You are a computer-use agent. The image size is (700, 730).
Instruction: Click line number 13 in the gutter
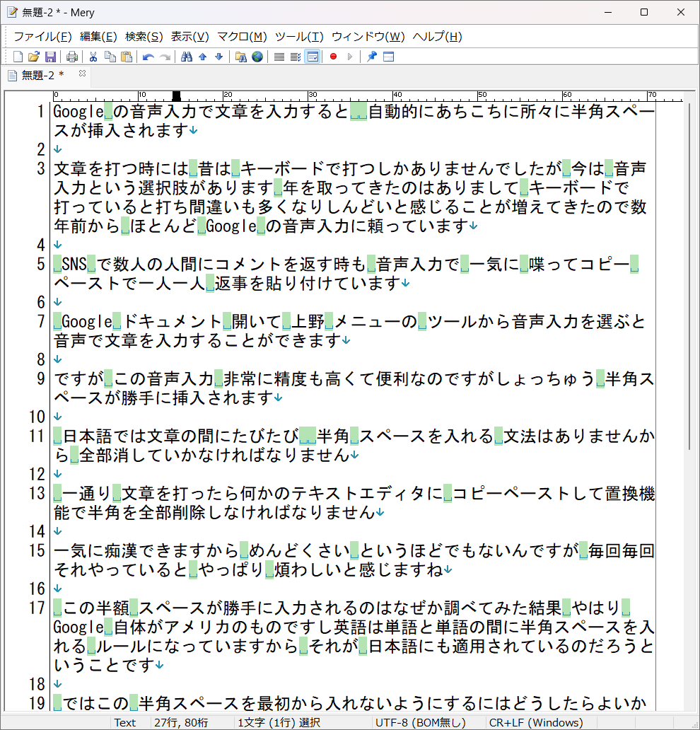pos(37,493)
